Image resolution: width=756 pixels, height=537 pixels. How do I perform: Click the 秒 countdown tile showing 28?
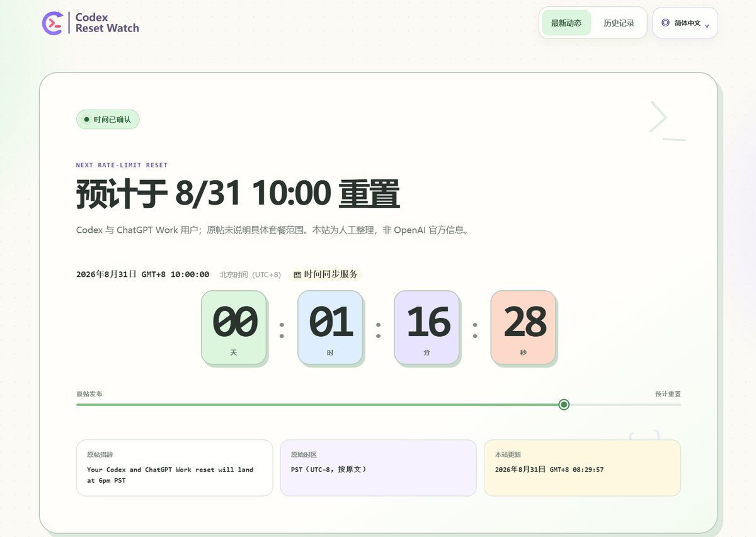[524, 327]
